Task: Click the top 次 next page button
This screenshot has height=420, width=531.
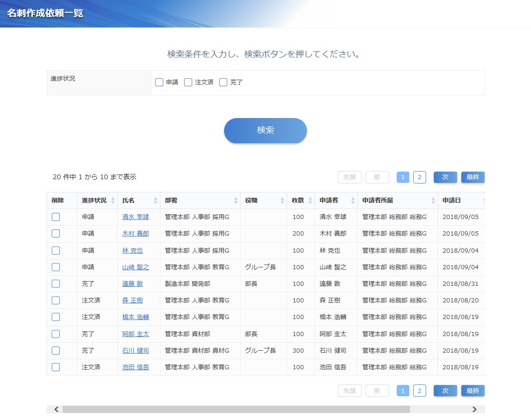Action: (445, 177)
